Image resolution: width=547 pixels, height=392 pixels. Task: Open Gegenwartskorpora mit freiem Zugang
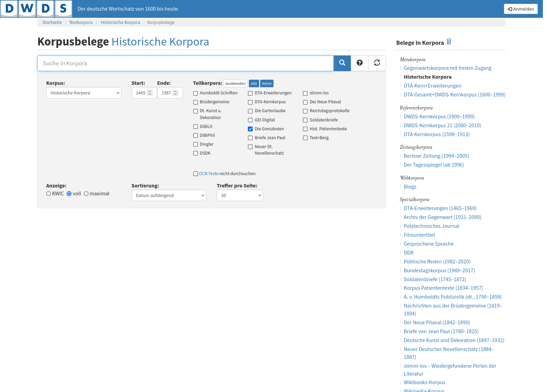point(448,68)
